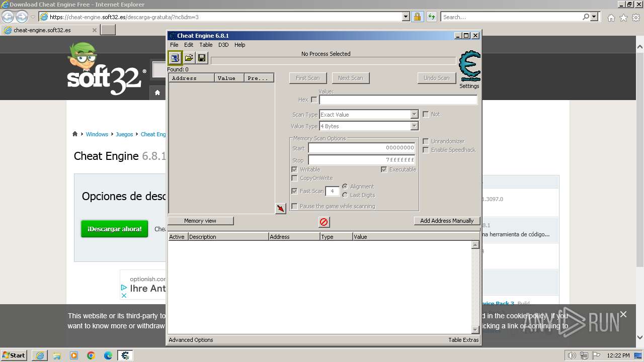Click the soft32 site home icon in nav bar

157,93
